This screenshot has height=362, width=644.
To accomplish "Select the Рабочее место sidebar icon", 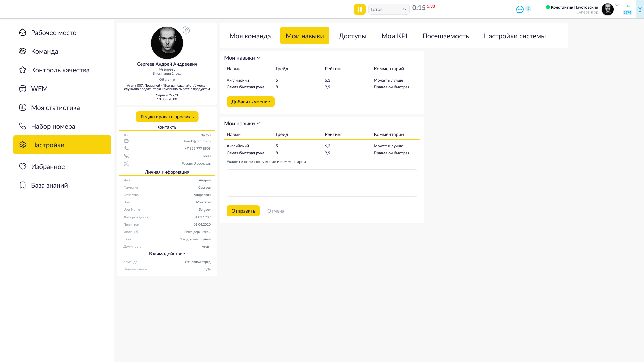I will pyautogui.click(x=23, y=33).
